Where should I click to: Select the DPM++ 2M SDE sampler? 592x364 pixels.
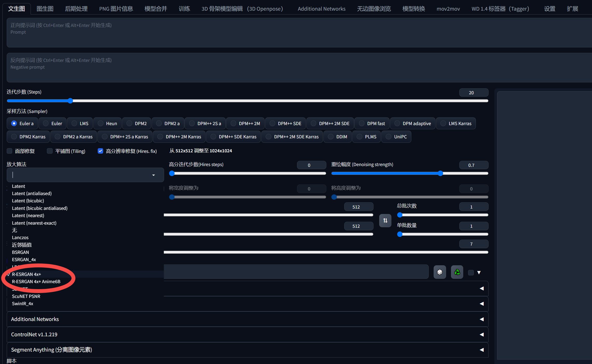click(330, 124)
